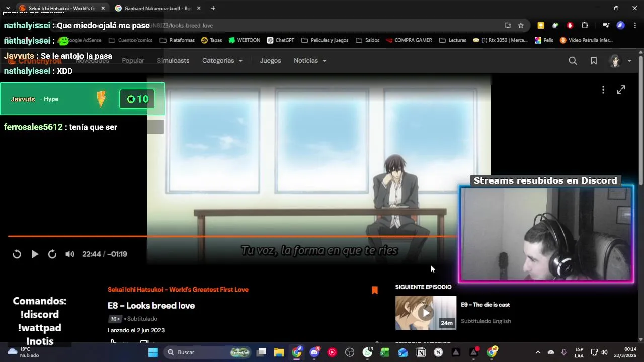Switch to the Ganbare! Nakamura-kun tab
Image resolution: width=644 pixels, height=362 pixels.
coord(157,8)
